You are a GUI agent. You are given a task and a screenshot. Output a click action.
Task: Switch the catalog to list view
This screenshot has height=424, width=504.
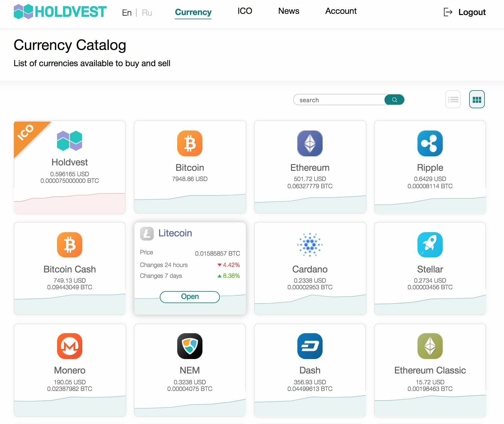click(453, 99)
